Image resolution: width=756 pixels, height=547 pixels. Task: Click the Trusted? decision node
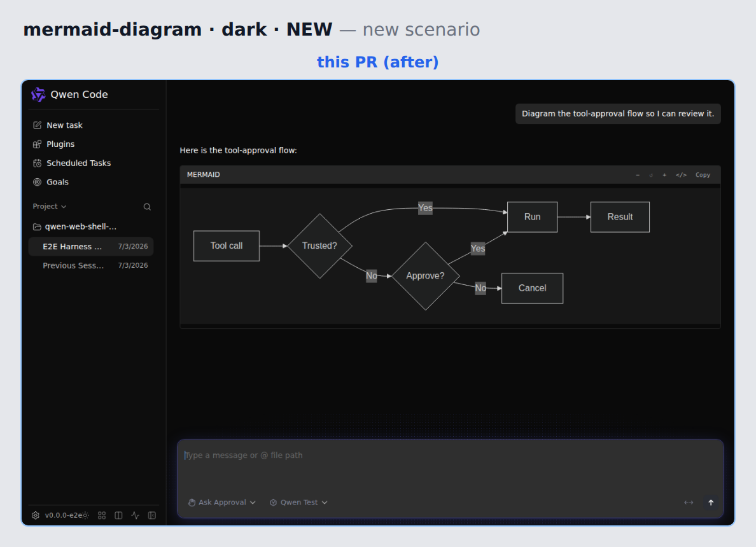(319, 246)
